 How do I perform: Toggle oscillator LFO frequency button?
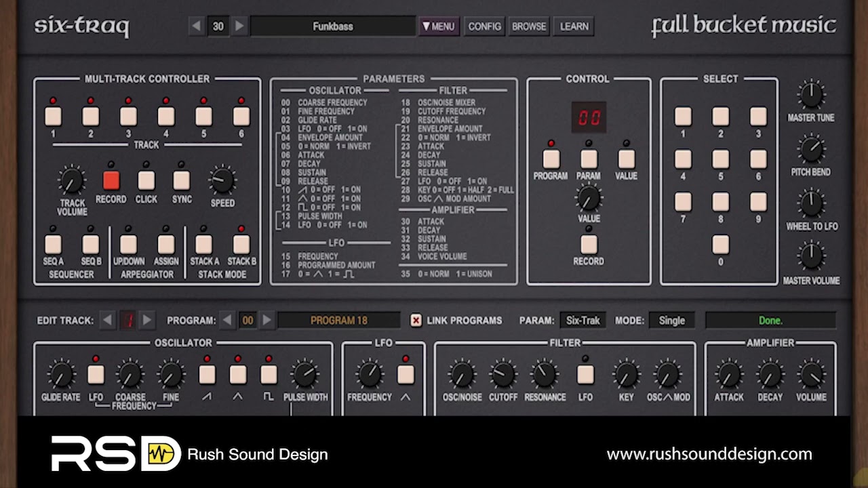click(96, 375)
